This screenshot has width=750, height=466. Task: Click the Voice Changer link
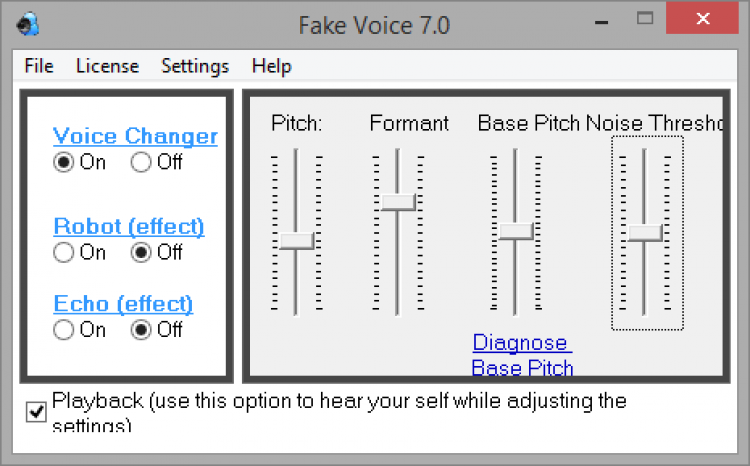135,136
